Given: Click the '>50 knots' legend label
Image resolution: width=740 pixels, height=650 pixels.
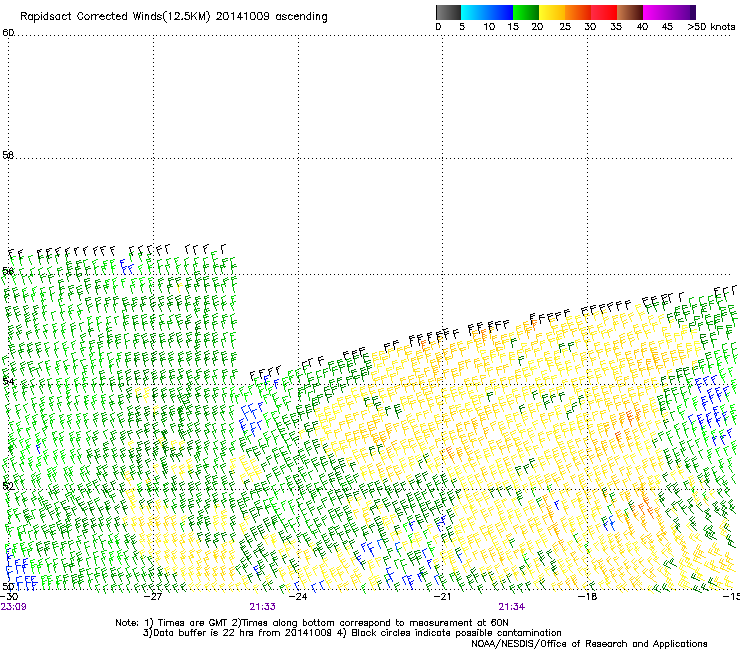Looking at the screenshot, I should coord(711,27).
